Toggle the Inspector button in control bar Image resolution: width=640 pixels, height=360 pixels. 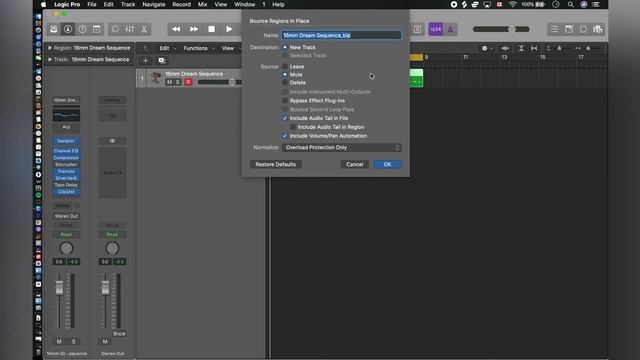[x=68, y=29]
